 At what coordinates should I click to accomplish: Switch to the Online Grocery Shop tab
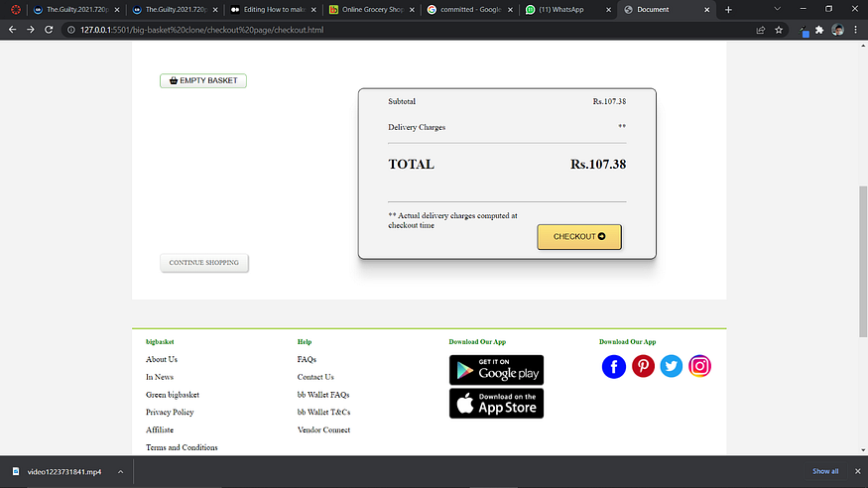coord(372,9)
